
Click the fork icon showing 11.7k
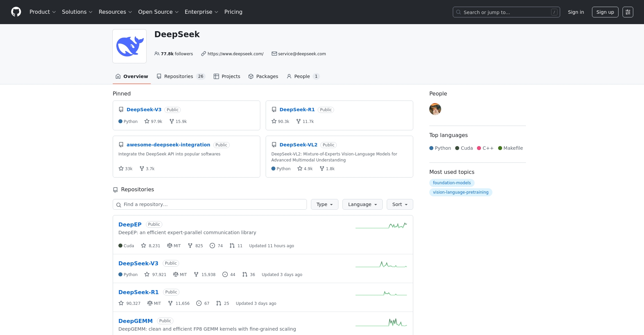click(299, 121)
